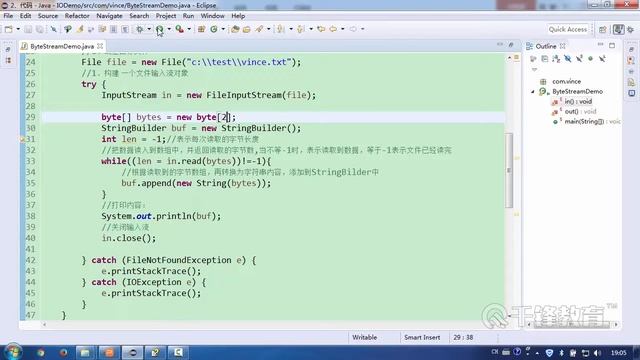This screenshot has height=360, width=640.
Task: Click the Back navigation arrow icon
Action: click(333, 29)
